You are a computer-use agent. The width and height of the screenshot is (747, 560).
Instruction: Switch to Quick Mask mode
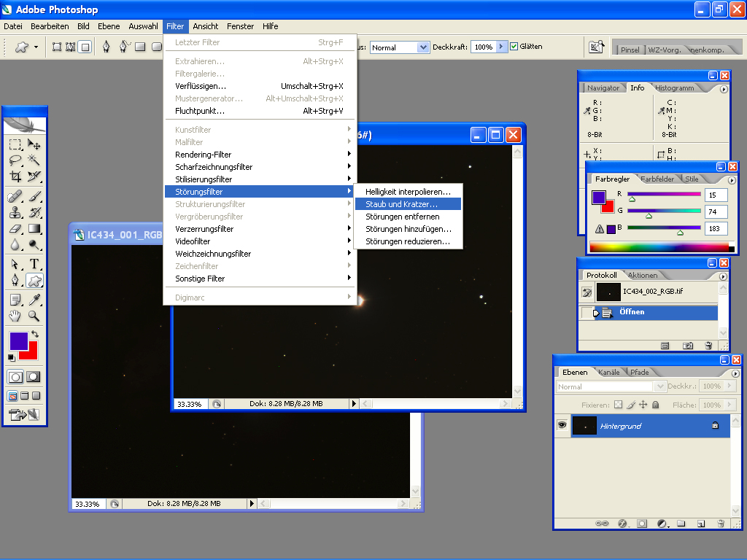tap(34, 377)
